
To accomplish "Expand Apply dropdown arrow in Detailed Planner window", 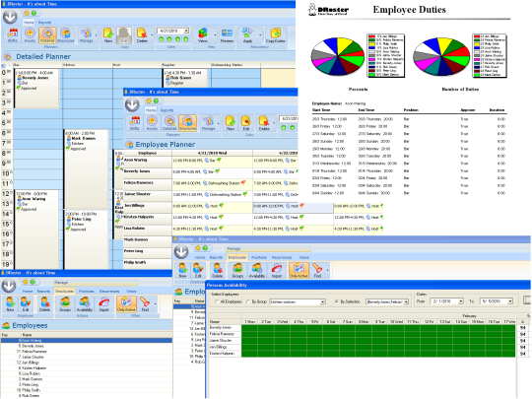I will 260,35.
